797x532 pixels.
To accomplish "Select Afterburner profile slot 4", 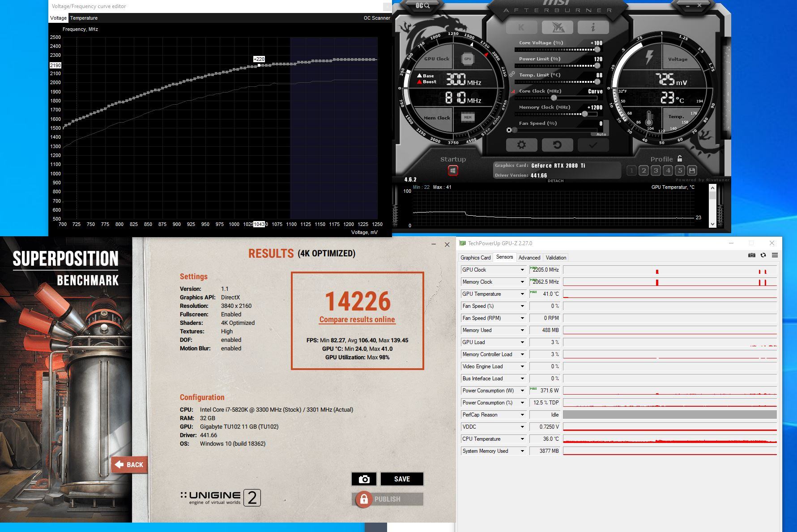I will click(668, 170).
